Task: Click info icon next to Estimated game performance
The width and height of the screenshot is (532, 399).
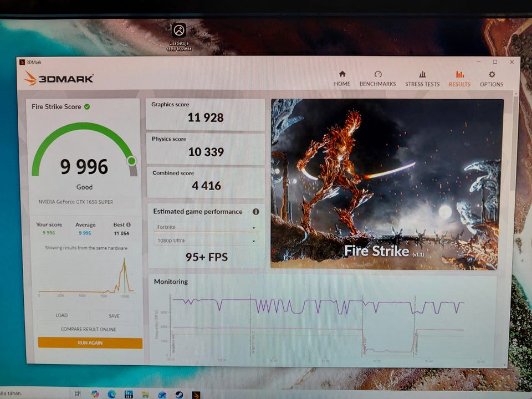Action: click(256, 212)
